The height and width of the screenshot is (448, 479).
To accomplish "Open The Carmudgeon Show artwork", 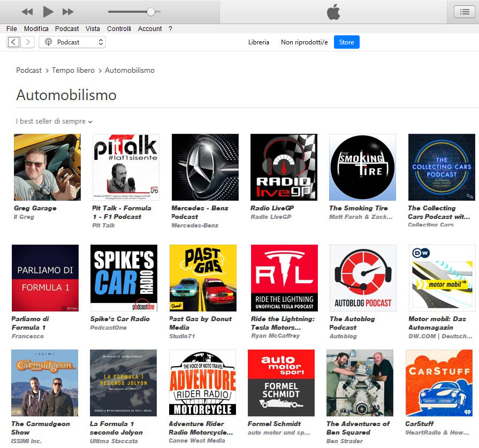I will pyautogui.click(x=44, y=383).
